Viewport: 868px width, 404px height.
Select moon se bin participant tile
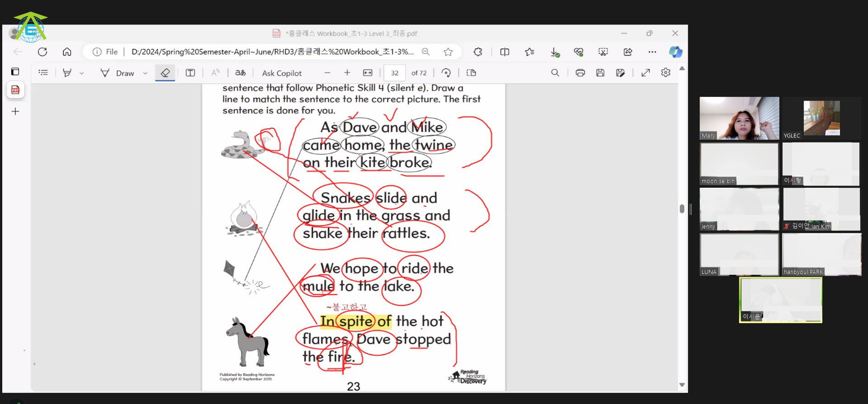740,164
